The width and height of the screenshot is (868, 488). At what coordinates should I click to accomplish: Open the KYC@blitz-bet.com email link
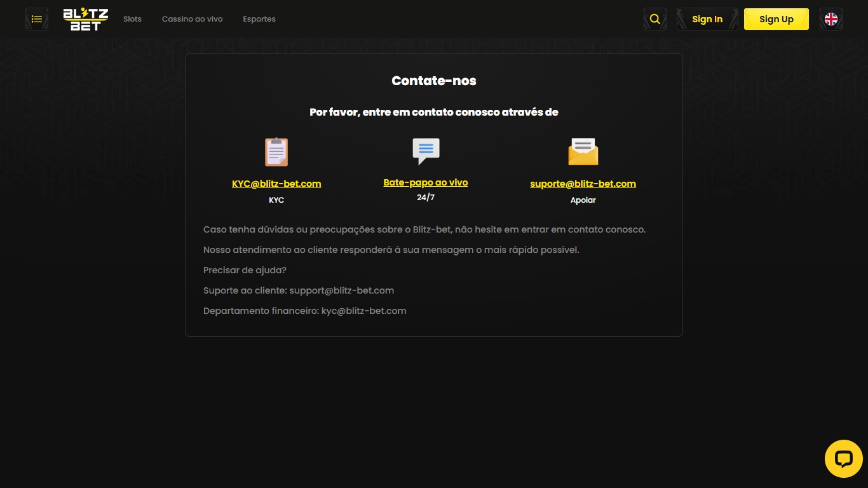tap(276, 184)
